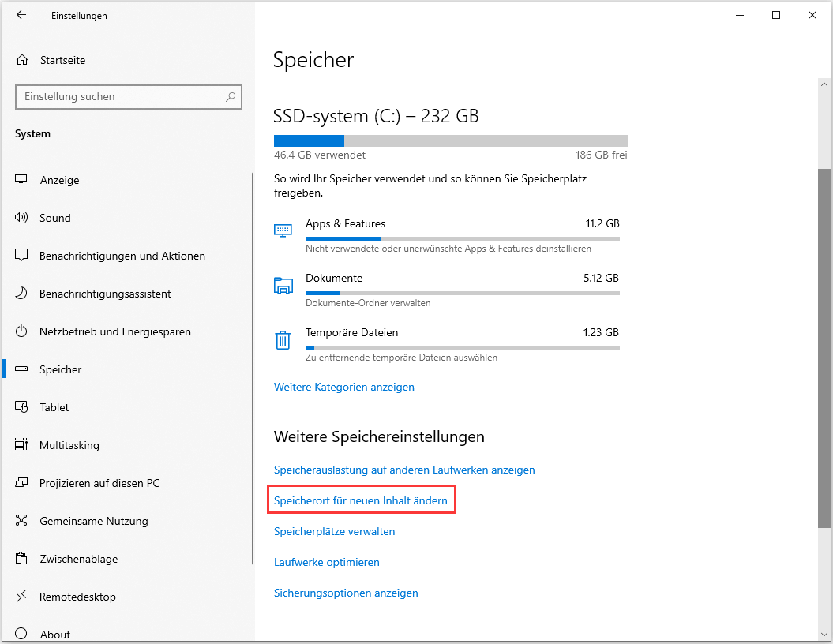
Task: Open Weitere Kategorien anzeigen
Action: (x=343, y=387)
